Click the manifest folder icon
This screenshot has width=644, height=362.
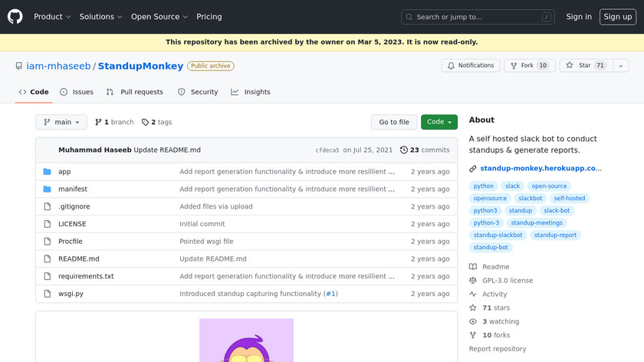point(47,189)
